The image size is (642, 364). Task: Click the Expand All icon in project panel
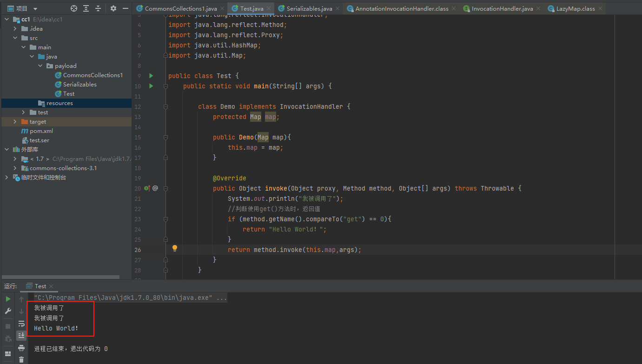click(86, 8)
